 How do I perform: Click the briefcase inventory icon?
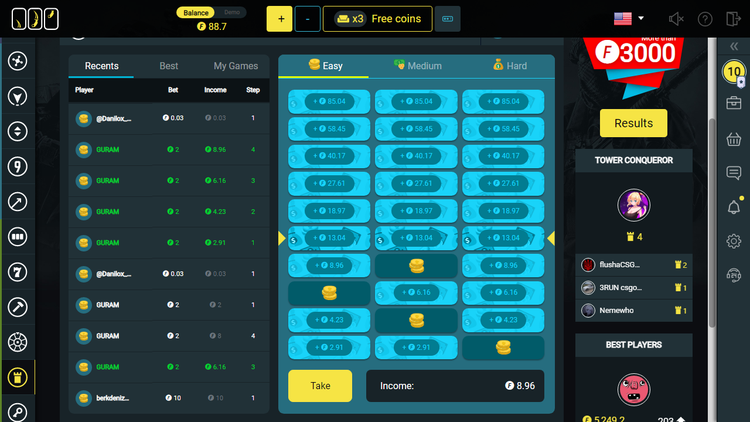[733, 104]
